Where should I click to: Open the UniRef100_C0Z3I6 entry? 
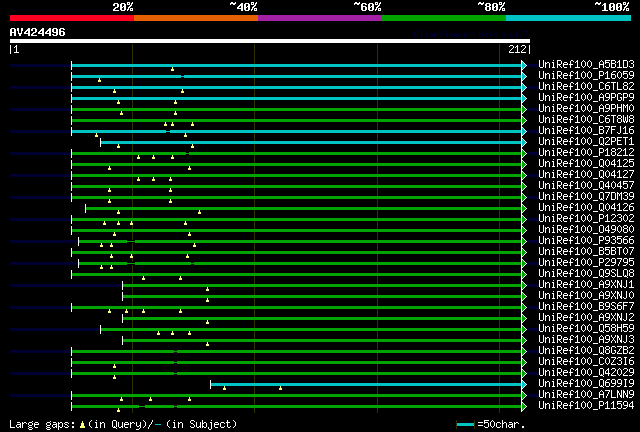(586, 362)
